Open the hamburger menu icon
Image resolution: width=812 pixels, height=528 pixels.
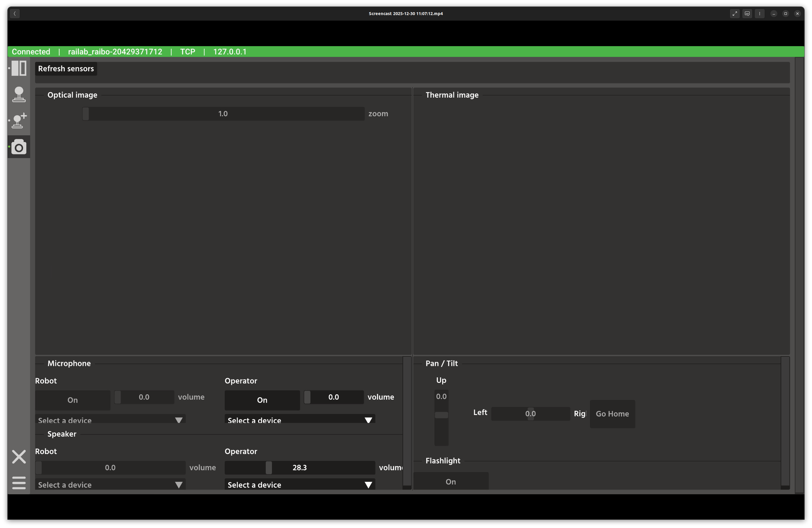pos(19,483)
